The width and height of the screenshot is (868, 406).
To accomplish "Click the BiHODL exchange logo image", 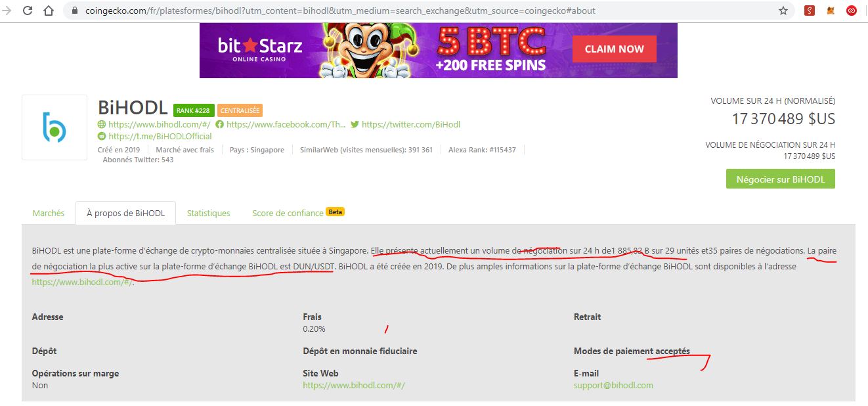I will click(x=54, y=127).
